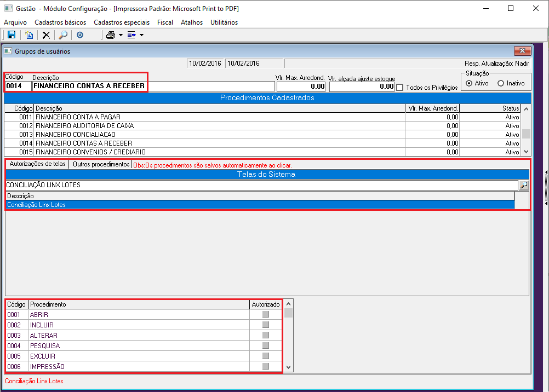Toggle Autorizado checkbox for PESQUISA

pyautogui.click(x=266, y=345)
